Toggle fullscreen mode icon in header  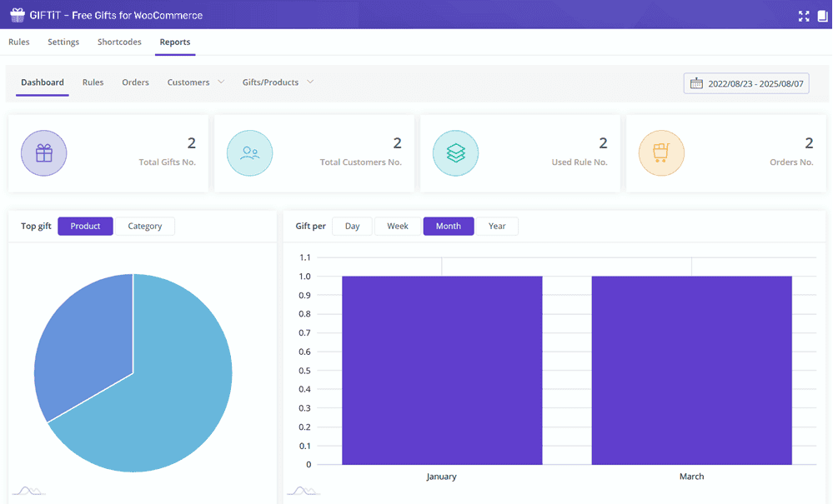(x=804, y=16)
